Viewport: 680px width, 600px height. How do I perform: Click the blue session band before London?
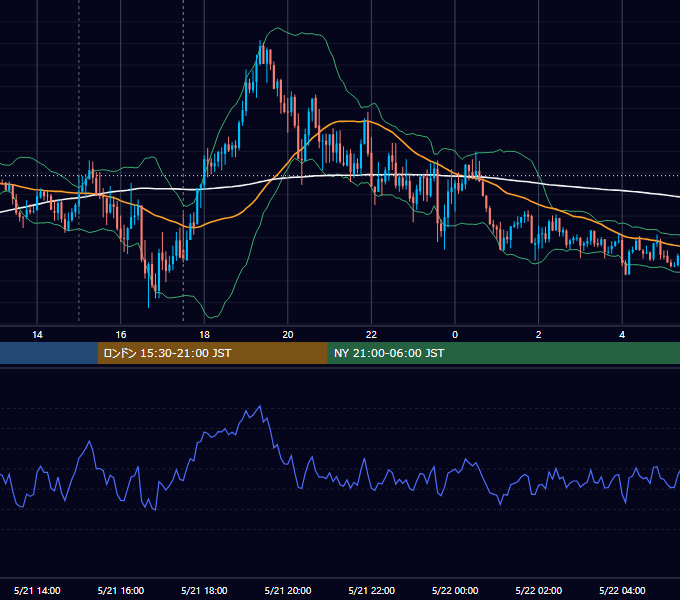click(x=49, y=353)
